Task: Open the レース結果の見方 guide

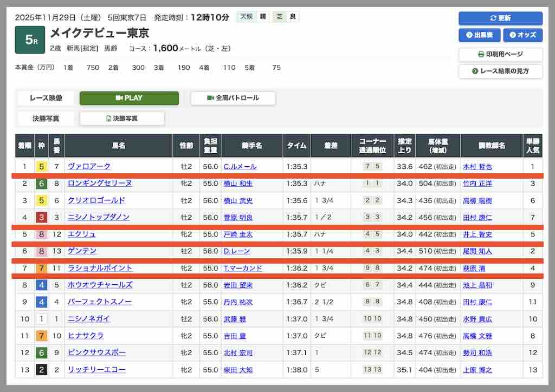Action: (500, 71)
